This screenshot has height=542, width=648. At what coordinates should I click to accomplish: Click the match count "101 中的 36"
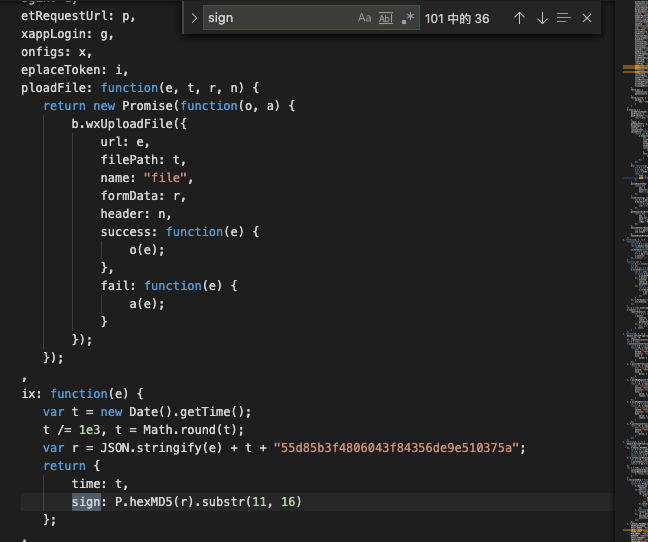[x=457, y=19]
